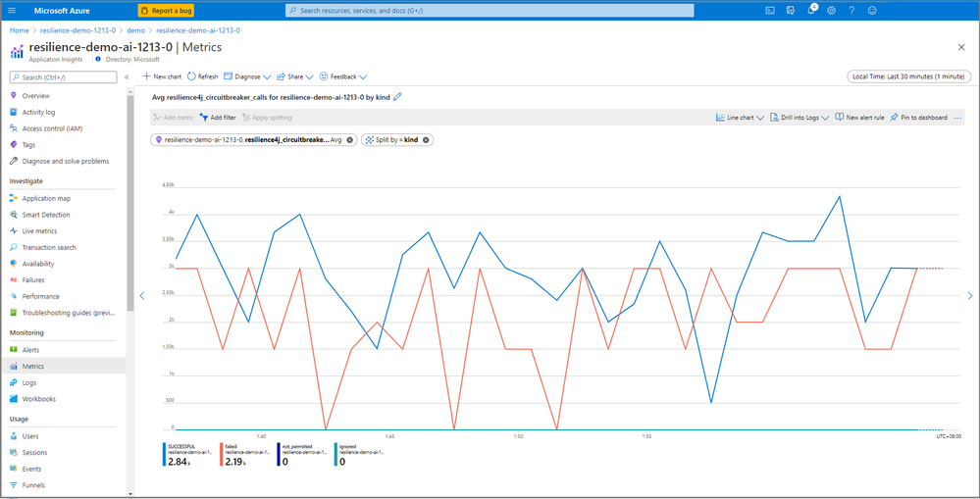This screenshot has height=499, width=980.
Task: Open directory and subscription filter icon
Action: pos(791,11)
